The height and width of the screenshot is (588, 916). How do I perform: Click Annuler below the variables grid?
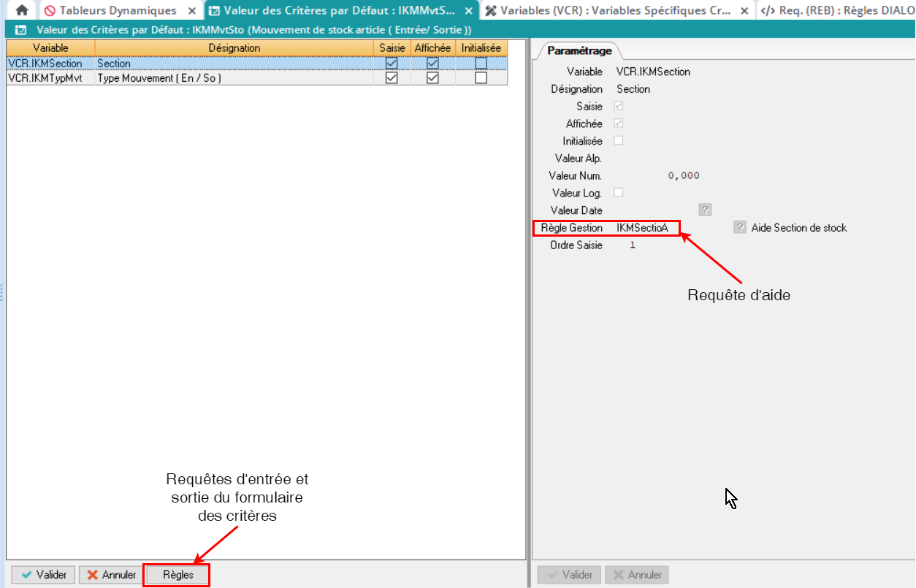pyautogui.click(x=111, y=575)
